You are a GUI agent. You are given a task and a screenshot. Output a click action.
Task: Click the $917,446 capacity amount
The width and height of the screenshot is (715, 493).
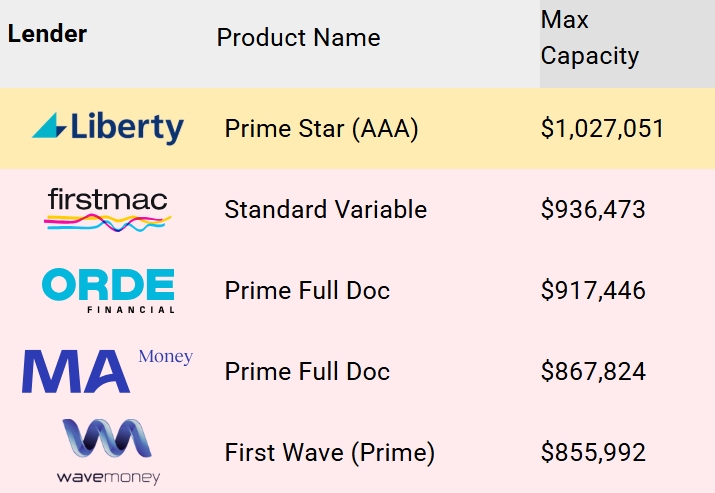593,291
